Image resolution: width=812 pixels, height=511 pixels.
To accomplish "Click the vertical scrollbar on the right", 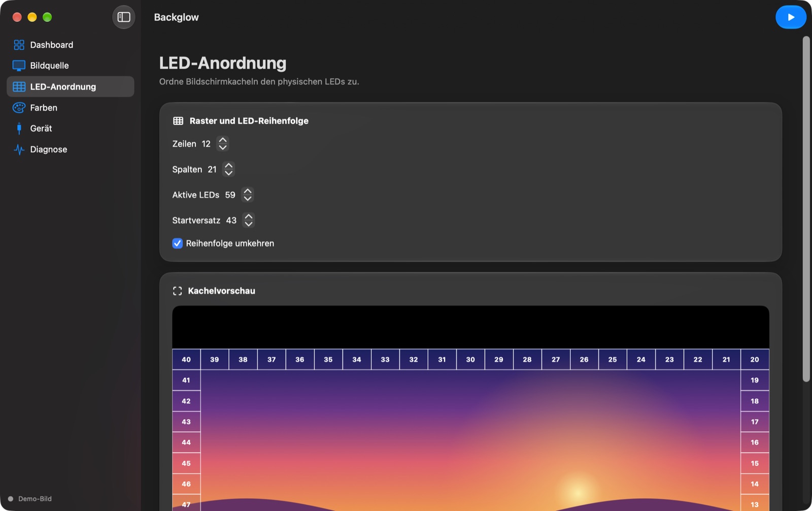I will [x=806, y=209].
